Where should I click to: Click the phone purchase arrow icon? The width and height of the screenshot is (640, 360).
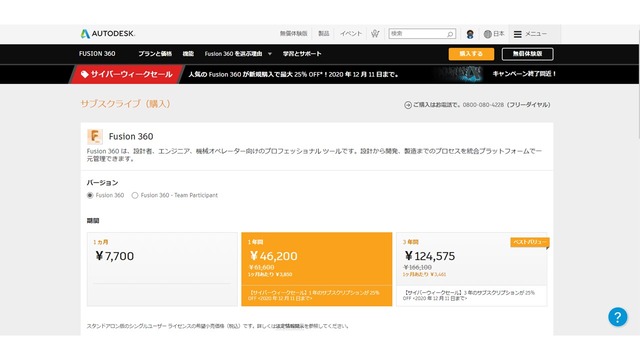pyautogui.click(x=407, y=105)
